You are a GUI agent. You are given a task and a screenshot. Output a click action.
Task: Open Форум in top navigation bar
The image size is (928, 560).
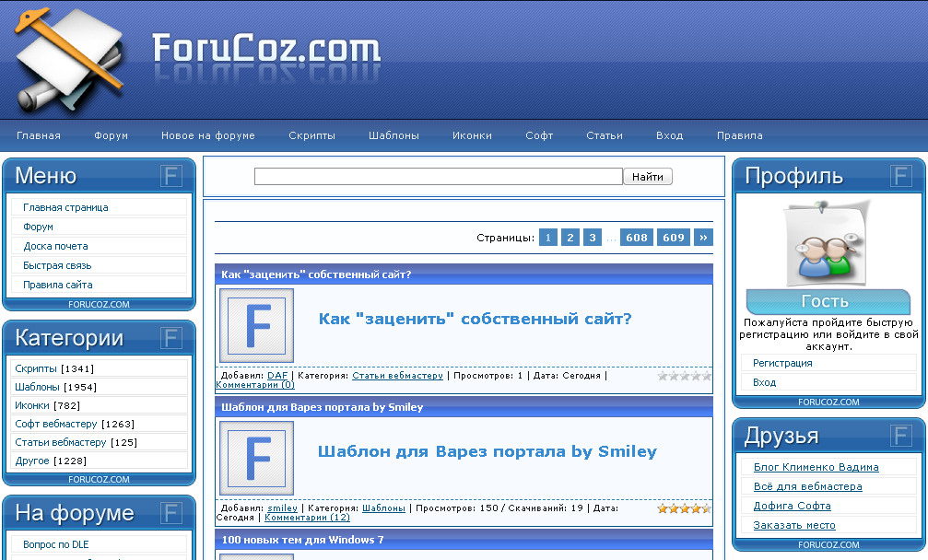(x=111, y=135)
